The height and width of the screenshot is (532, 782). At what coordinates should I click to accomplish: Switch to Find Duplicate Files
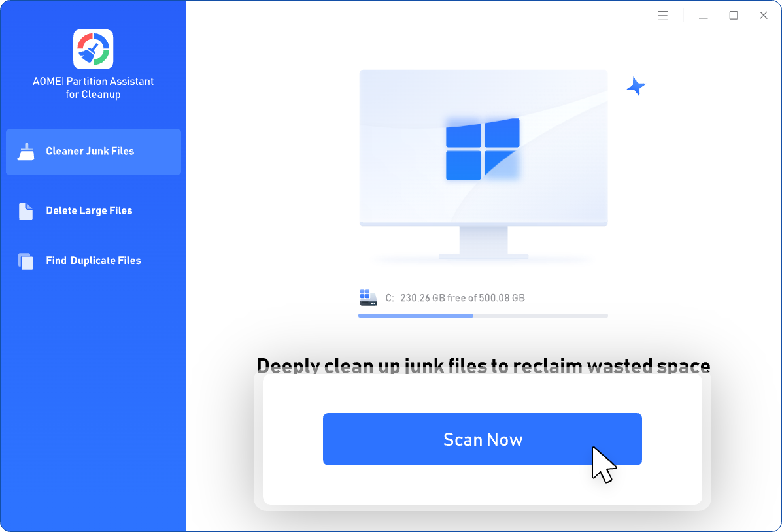(x=93, y=261)
